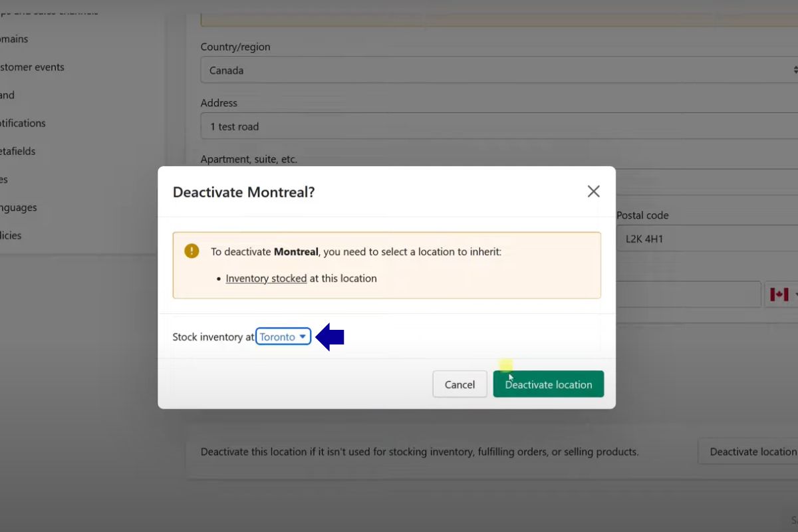Image resolution: width=798 pixels, height=532 pixels.
Task: Open Notifications in settings sidebar
Action: coord(22,123)
